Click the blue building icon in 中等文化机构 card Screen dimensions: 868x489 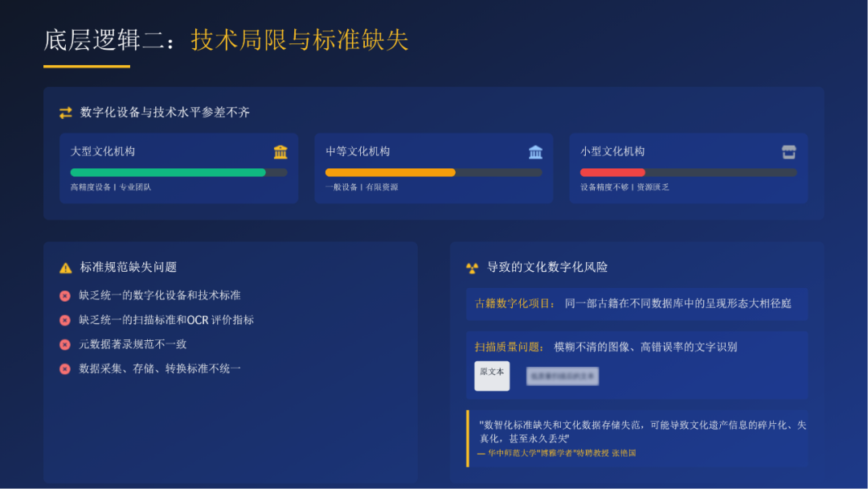(535, 152)
